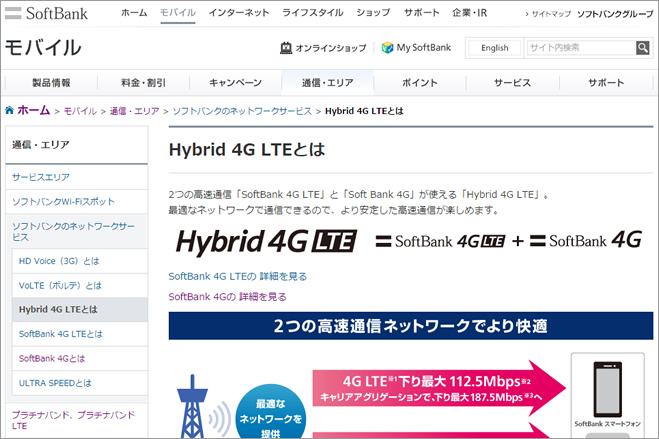Go to オンラインショップ
Screen dimensions: 659x439
point(331,48)
